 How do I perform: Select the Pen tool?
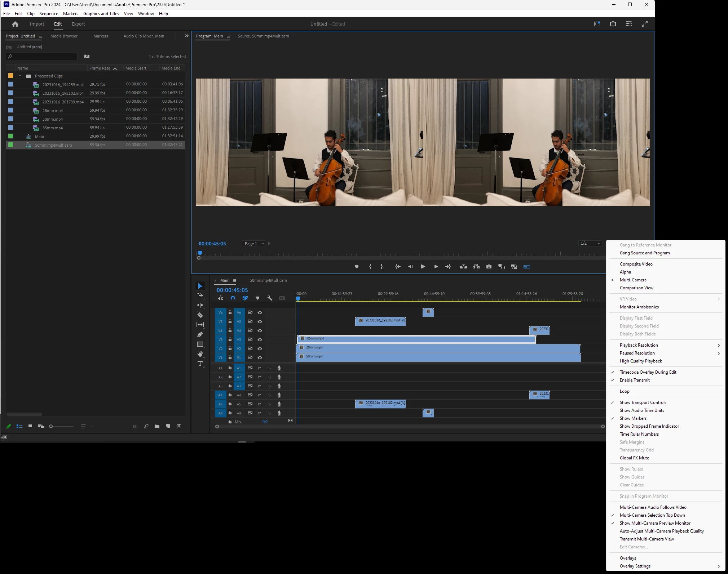pos(200,334)
